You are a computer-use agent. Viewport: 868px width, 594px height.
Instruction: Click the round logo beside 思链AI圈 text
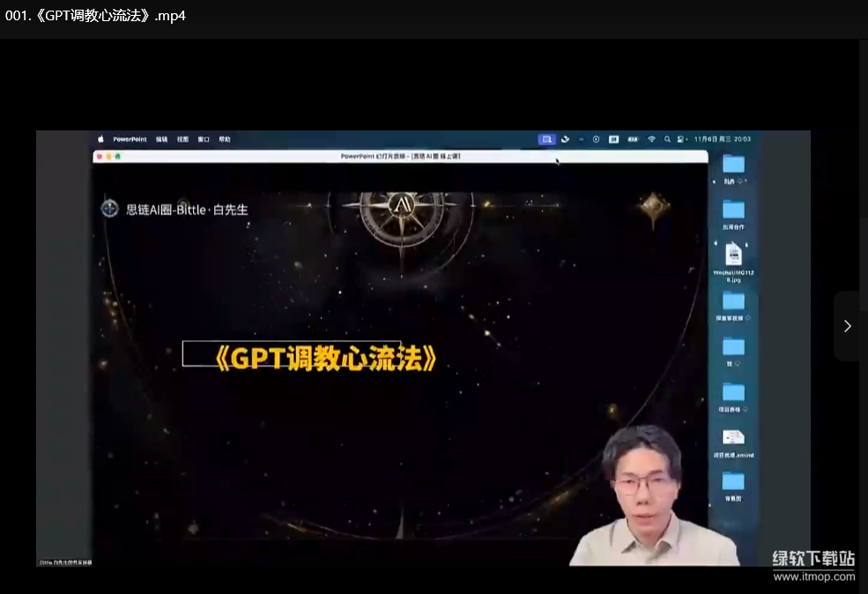click(x=109, y=209)
